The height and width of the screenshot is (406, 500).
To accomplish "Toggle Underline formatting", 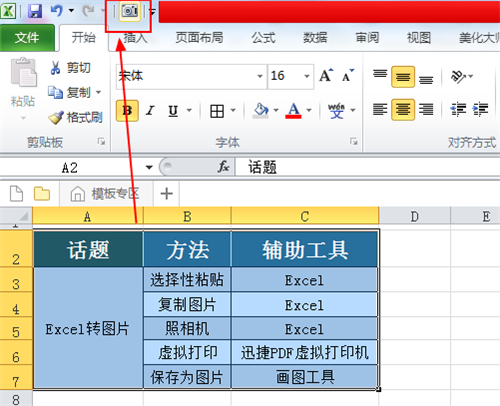I will tap(173, 111).
